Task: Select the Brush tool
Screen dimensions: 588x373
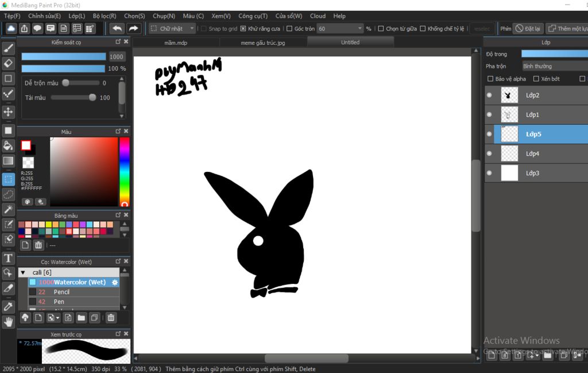Action: (x=8, y=48)
